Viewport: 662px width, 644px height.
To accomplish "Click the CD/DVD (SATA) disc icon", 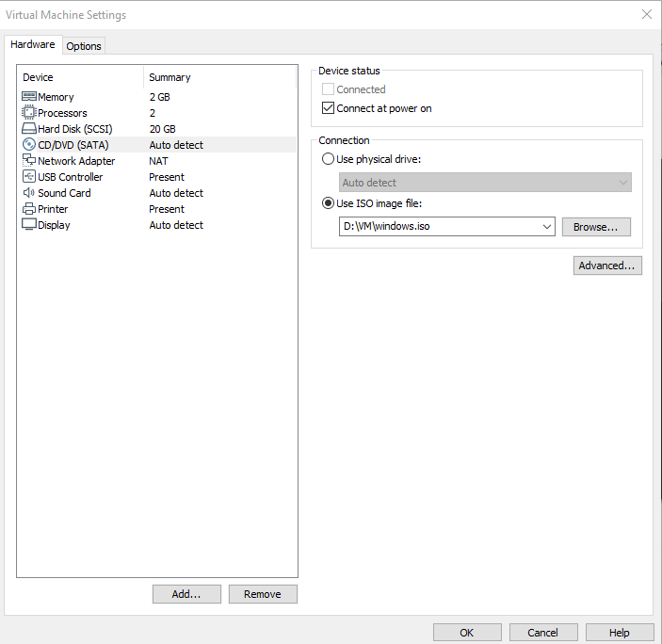I will click(x=29, y=145).
